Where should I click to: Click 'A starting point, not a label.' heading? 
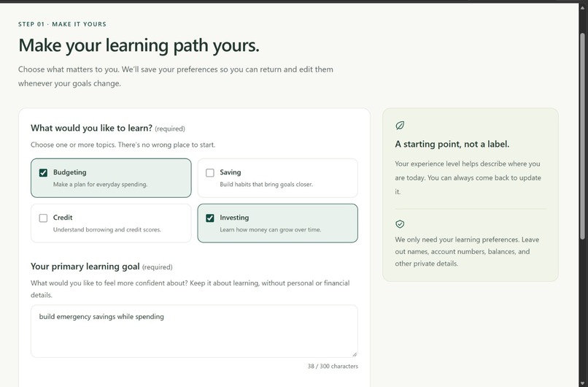click(452, 144)
